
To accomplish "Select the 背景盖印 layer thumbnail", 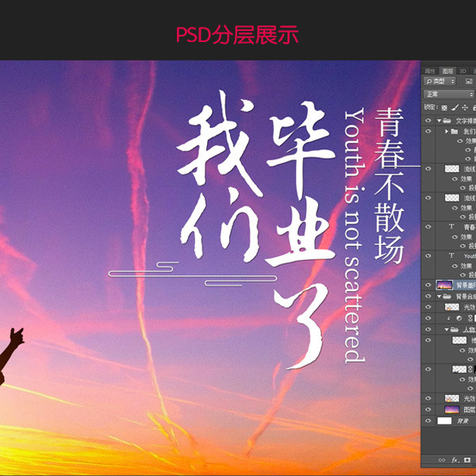I will click(x=444, y=285).
